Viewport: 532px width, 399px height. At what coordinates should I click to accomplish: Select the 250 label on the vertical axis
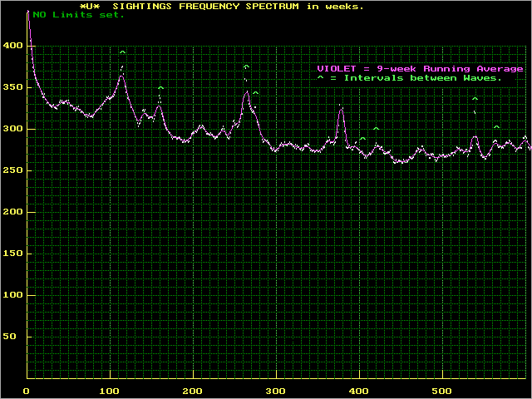[11, 170]
